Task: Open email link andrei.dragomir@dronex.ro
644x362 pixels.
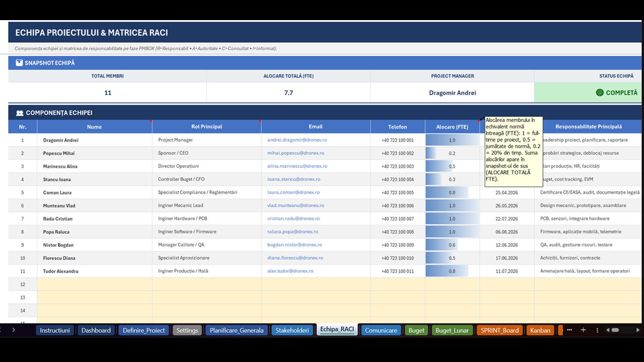Action: tap(297, 140)
